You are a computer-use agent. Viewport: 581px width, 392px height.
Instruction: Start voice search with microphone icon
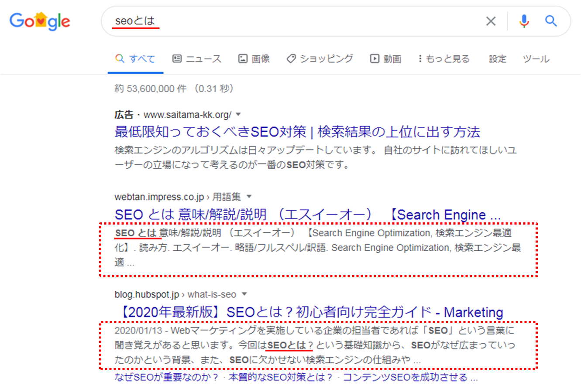pyautogui.click(x=524, y=21)
